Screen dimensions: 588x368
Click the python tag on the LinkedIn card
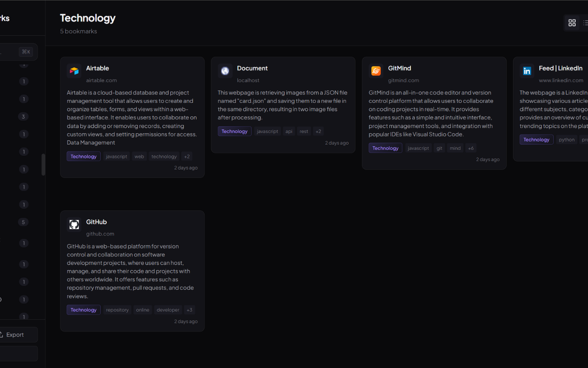click(566, 139)
